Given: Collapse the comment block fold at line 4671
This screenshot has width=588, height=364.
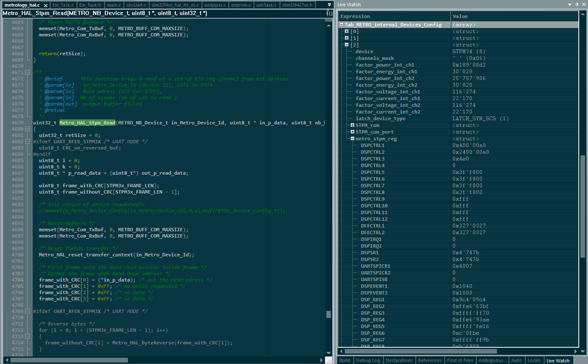Looking at the screenshot, I should click(27, 72).
